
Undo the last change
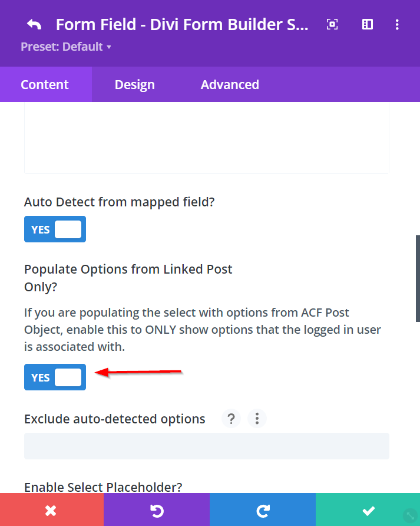click(157, 509)
